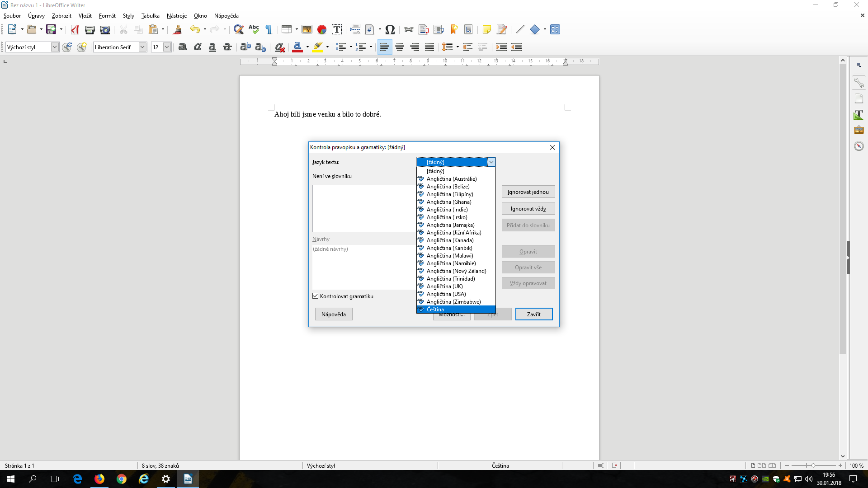Click the Print document icon
This screenshot has width=868, height=488.
[x=90, y=30]
